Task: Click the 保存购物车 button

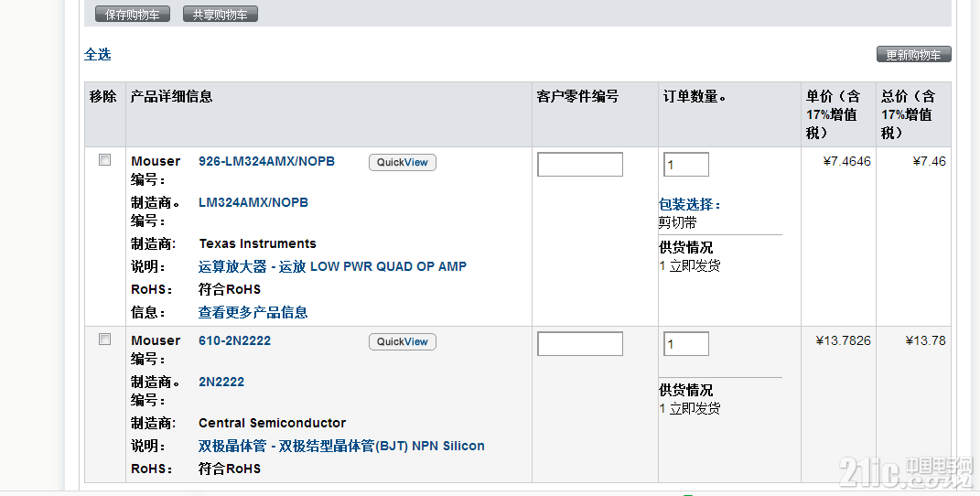Action: [133, 15]
